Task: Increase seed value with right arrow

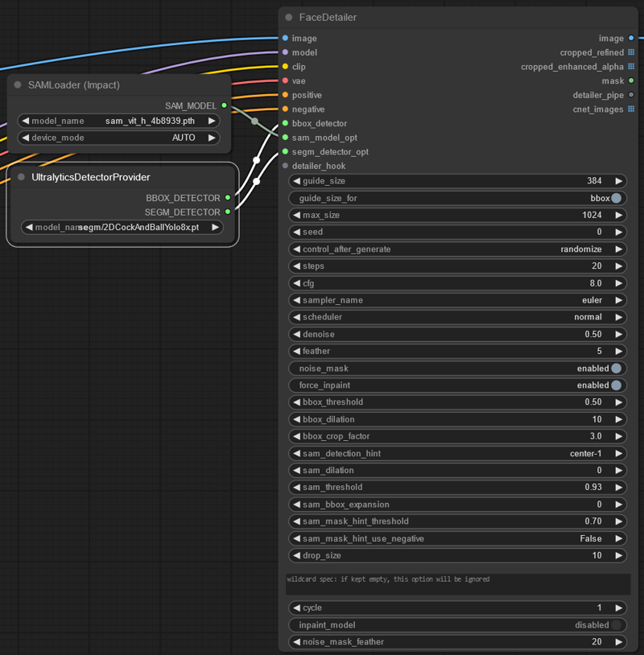Action: point(618,232)
